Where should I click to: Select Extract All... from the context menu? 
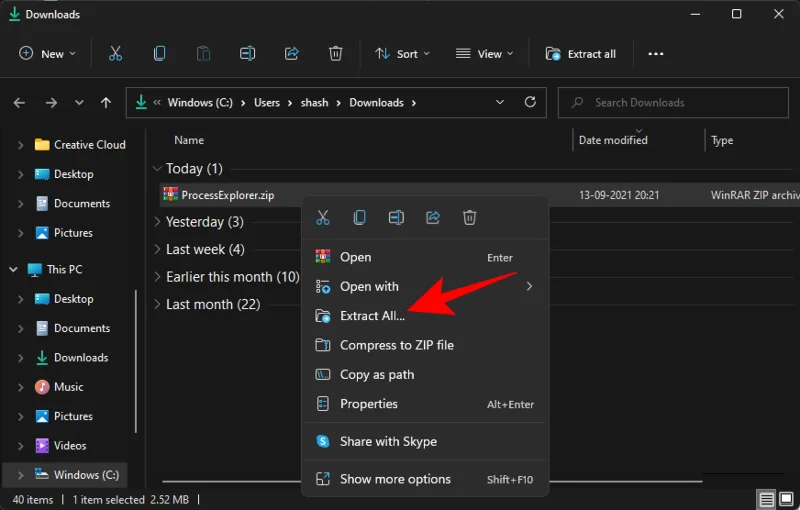coord(372,315)
